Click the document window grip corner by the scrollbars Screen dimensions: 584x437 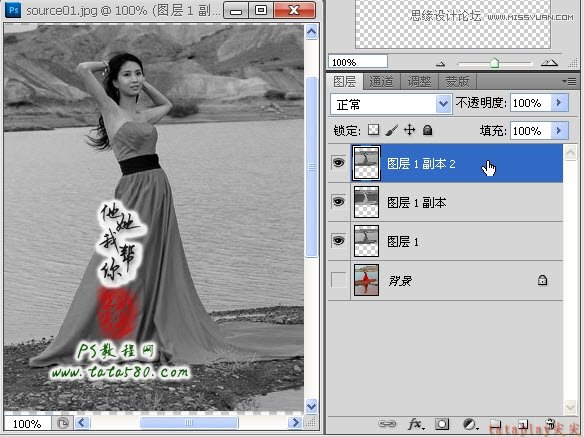pyautogui.click(x=311, y=422)
